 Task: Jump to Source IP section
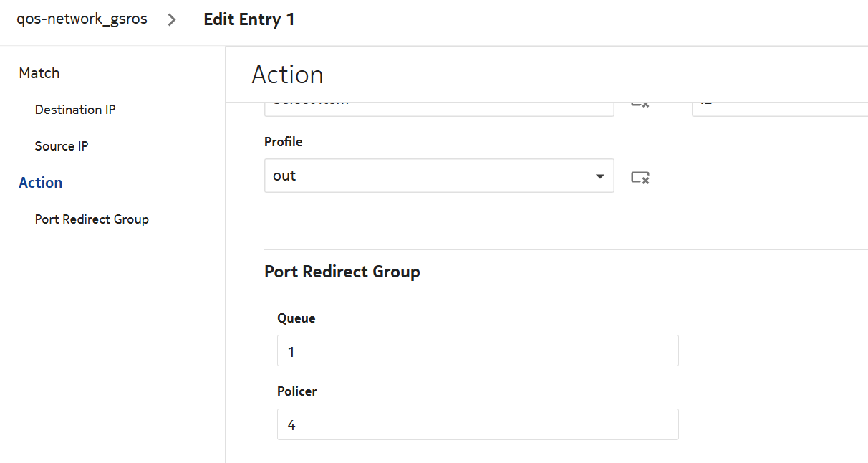[x=62, y=146]
